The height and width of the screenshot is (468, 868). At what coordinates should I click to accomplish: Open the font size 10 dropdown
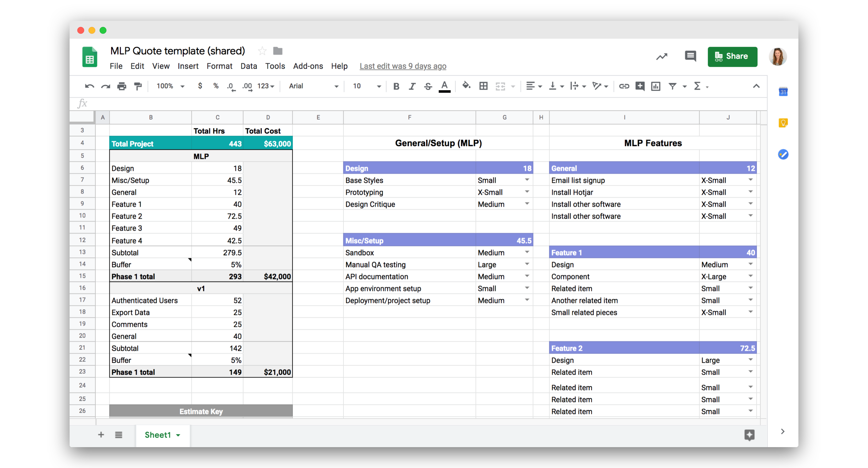point(367,86)
